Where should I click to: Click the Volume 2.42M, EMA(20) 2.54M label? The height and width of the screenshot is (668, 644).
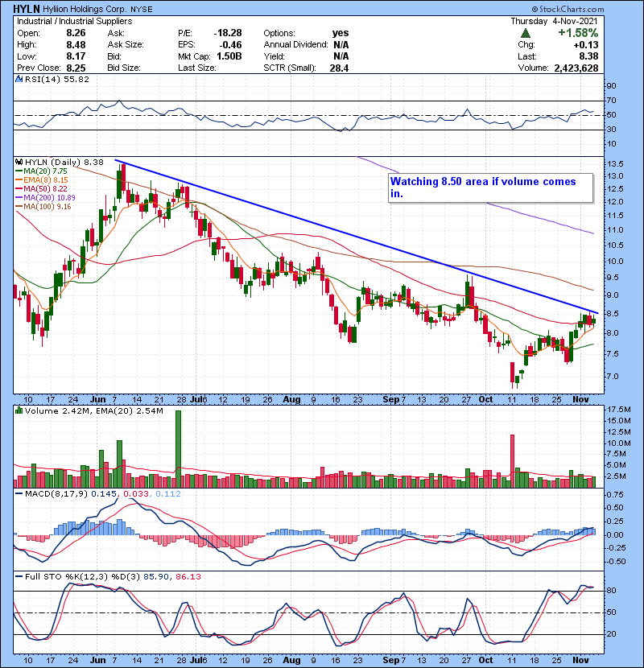(x=93, y=411)
